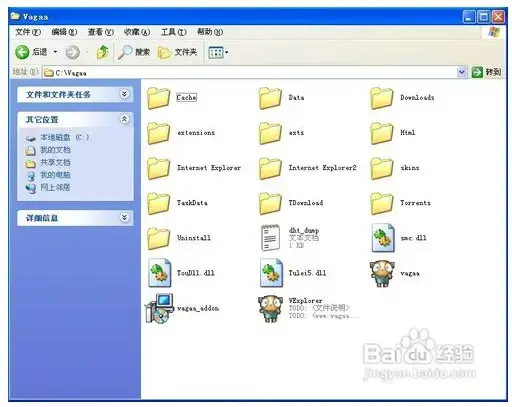Screen dimensions: 512x407
Task: Open the 我的文档 link
Action: 48,150
